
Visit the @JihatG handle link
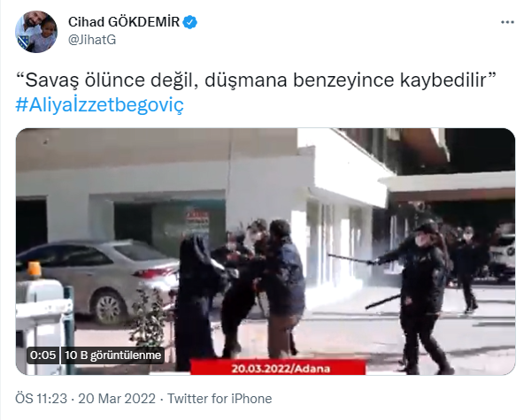92,40
